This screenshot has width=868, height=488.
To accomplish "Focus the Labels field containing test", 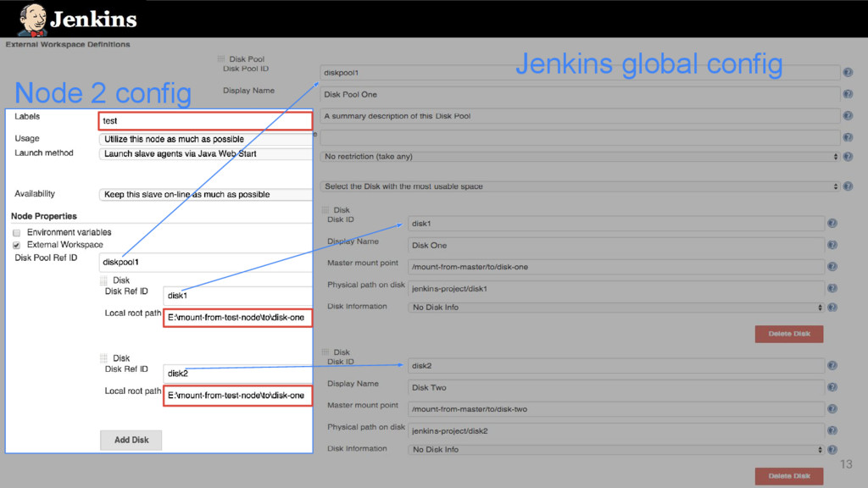I will pos(205,120).
